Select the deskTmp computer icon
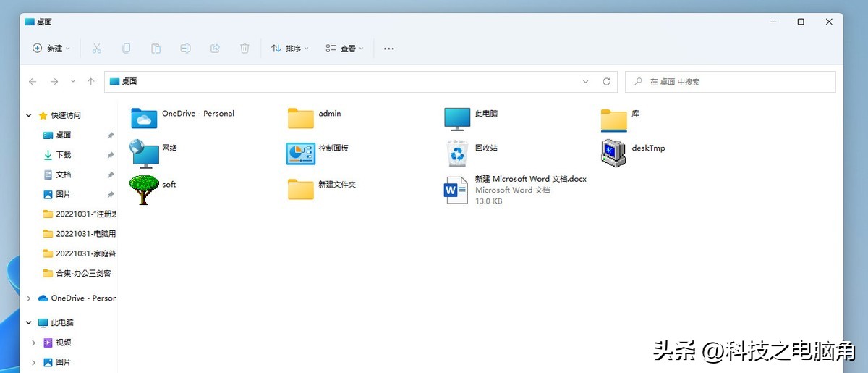 [613, 153]
